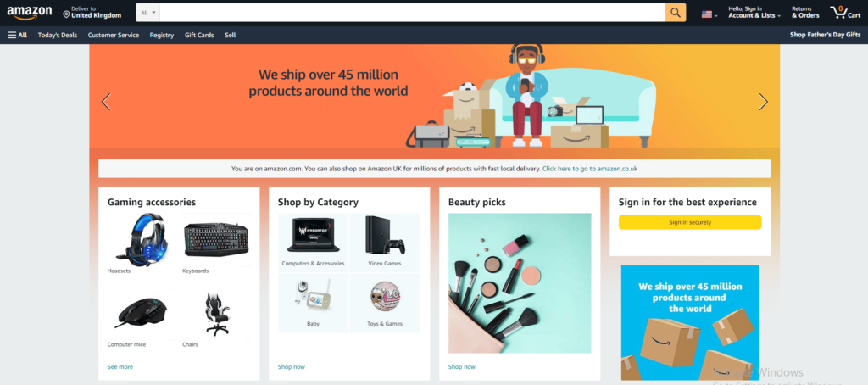
Task: Go to Customer Service
Action: [x=114, y=35]
